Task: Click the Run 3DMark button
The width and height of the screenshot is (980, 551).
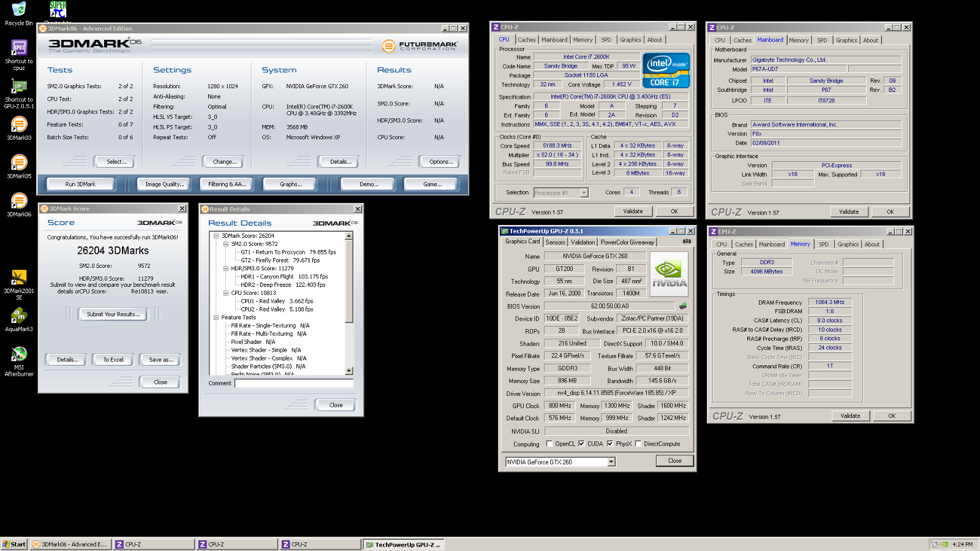Action: [x=80, y=184]
